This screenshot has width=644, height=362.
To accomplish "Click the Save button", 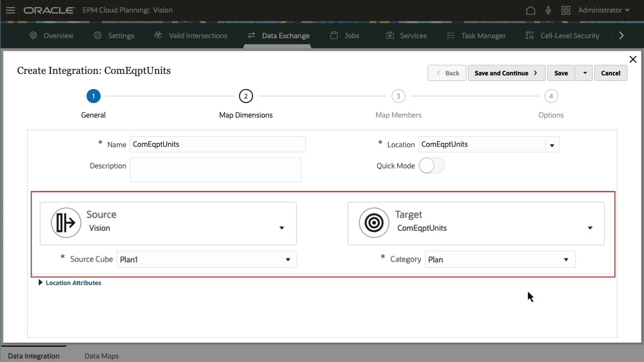I will coord(561,73).
